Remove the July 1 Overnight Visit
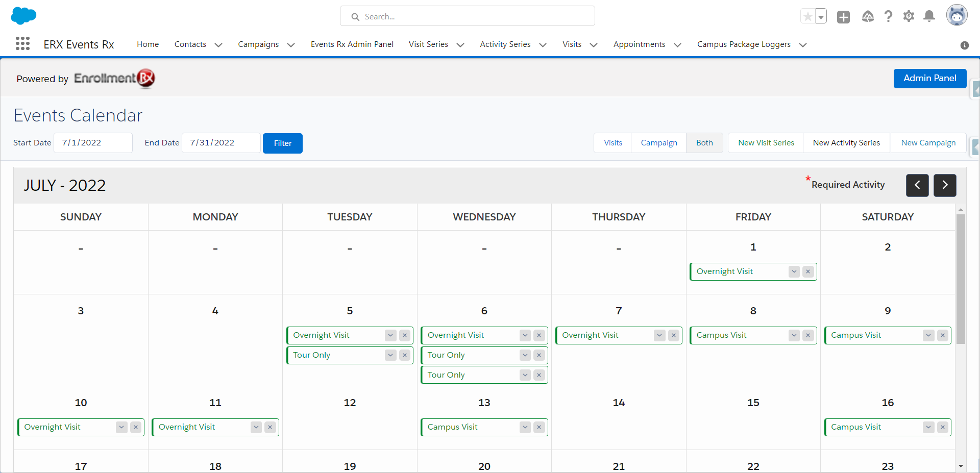 [x=808, y=271]
